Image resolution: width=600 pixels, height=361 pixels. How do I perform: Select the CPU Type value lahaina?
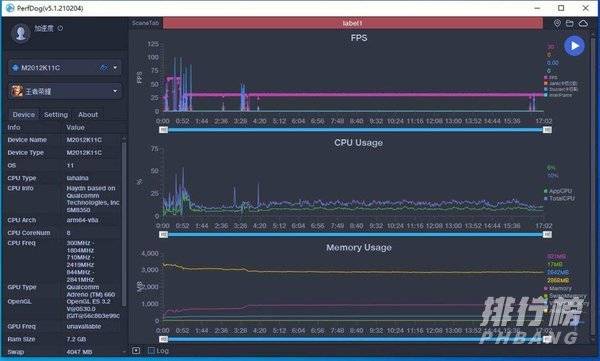[77, 178]
